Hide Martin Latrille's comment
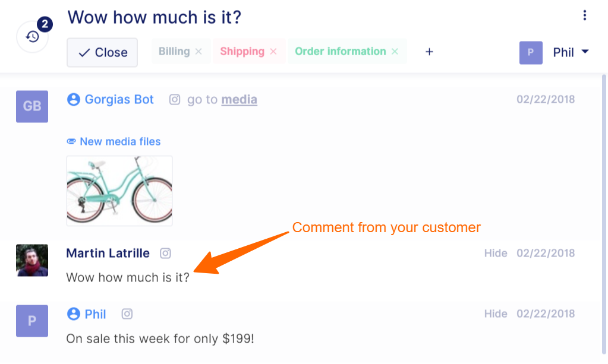The image size is (608, 364). (496, 253)
